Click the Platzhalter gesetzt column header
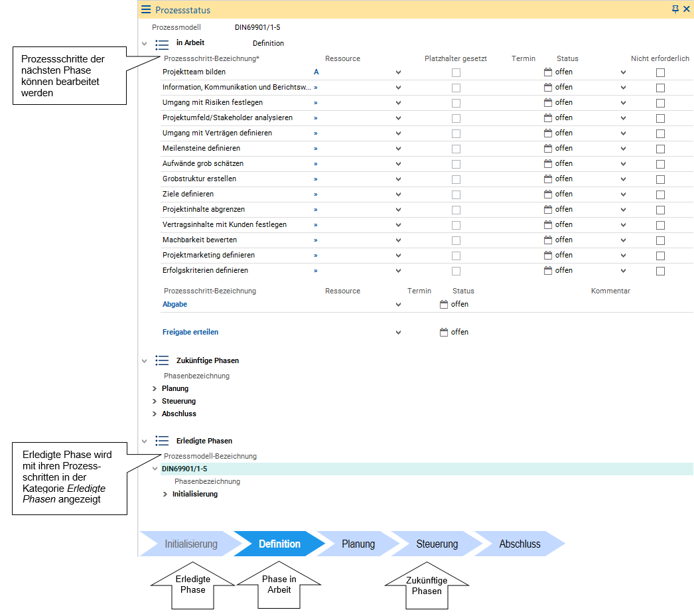Screen dimensions: 694x616 [455, 58]
